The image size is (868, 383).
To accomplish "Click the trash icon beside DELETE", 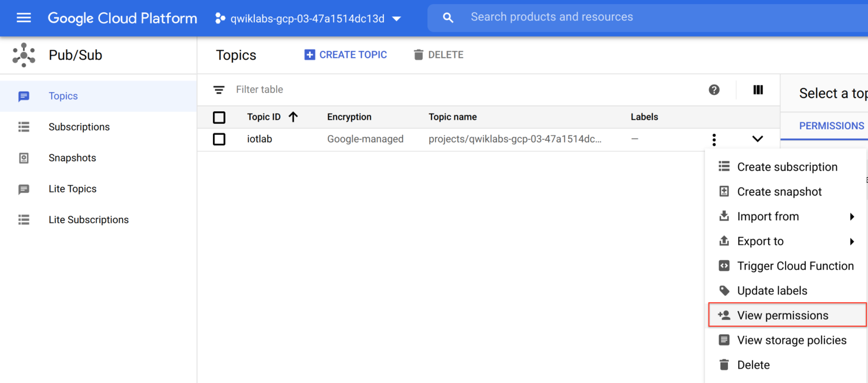I will (418, 55).
